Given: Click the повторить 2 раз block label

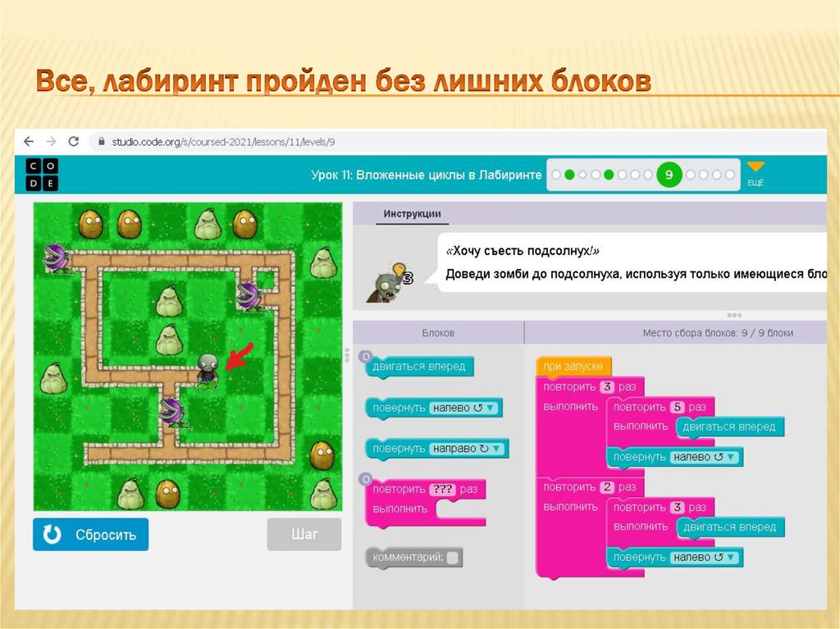Looking at the screenshot, I should pos(589,487).
